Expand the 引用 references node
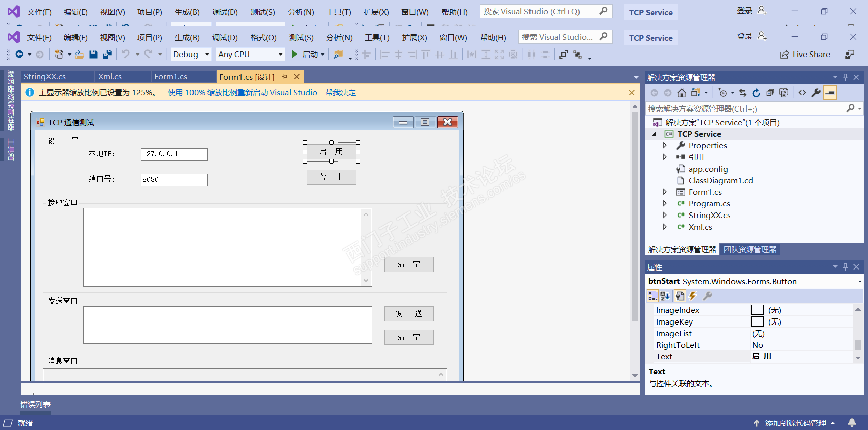Image resolution: width=868 pixels, height=430 pixels. tap(665, 157)
